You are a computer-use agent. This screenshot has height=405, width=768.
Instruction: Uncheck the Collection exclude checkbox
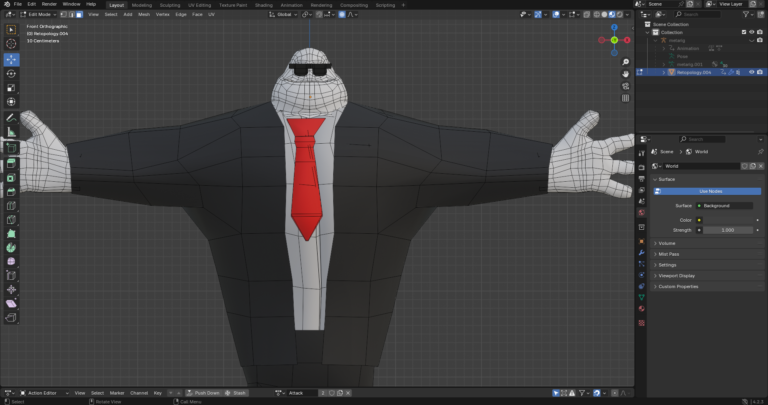tap(744, 32)
